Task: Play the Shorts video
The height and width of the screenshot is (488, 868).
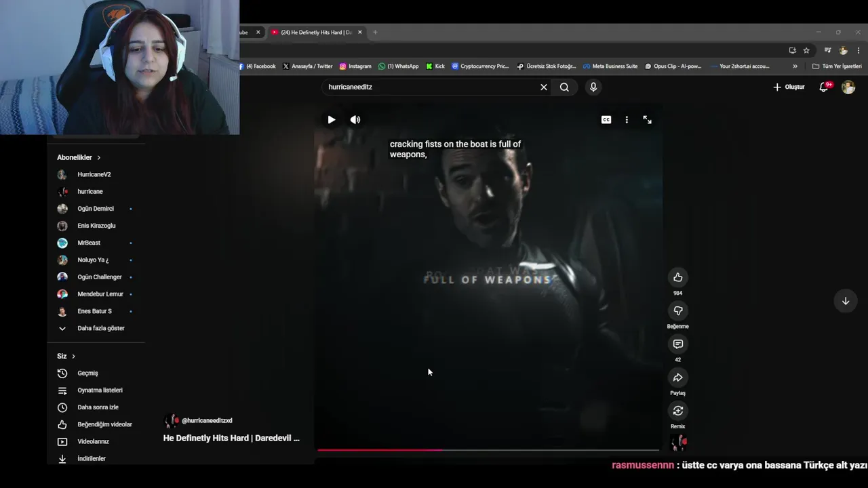Action: point(331,119)
